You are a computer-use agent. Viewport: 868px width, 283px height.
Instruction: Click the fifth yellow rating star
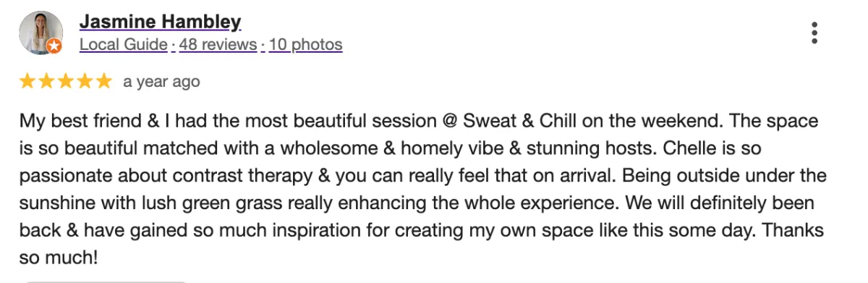(x=103, y=81)
